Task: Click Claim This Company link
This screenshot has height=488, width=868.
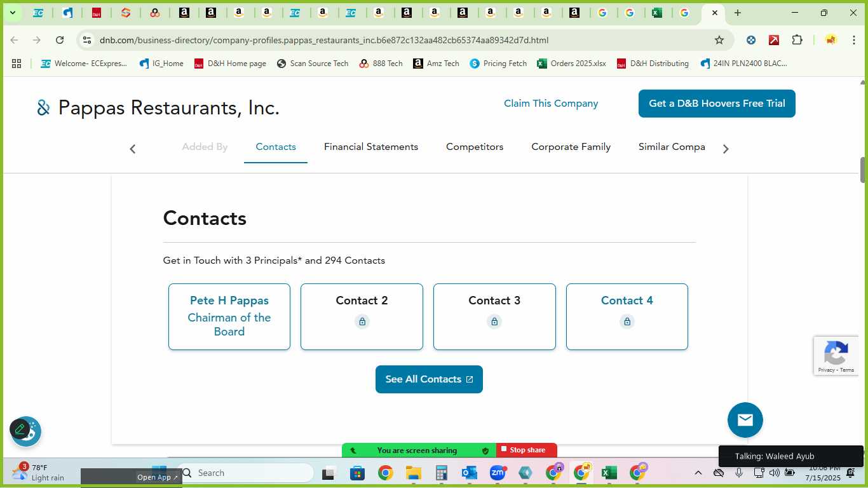Action: coord(551,104)
